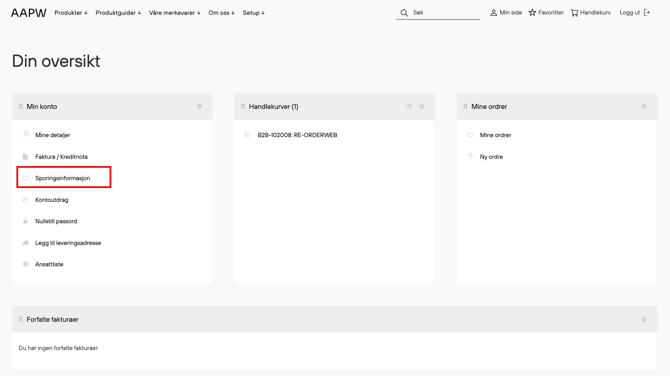Expand the Våre merkevarer menu
The height and width of the screenshot is (376, 670).
tap(174, 13)
